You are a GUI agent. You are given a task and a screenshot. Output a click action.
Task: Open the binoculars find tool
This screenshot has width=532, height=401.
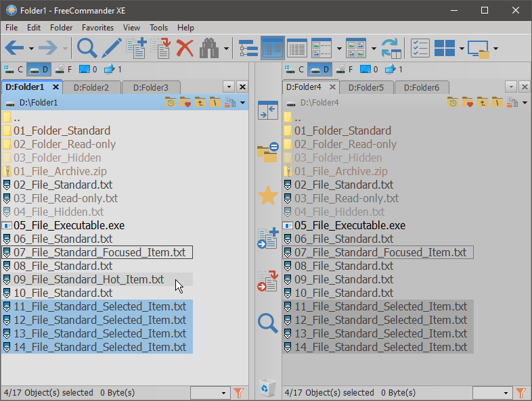[209, 48]
